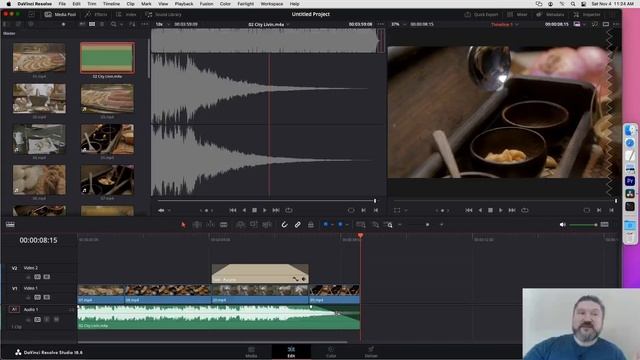Switch to the Deliver page tab

pyautogui.click(x=371, y=352)
